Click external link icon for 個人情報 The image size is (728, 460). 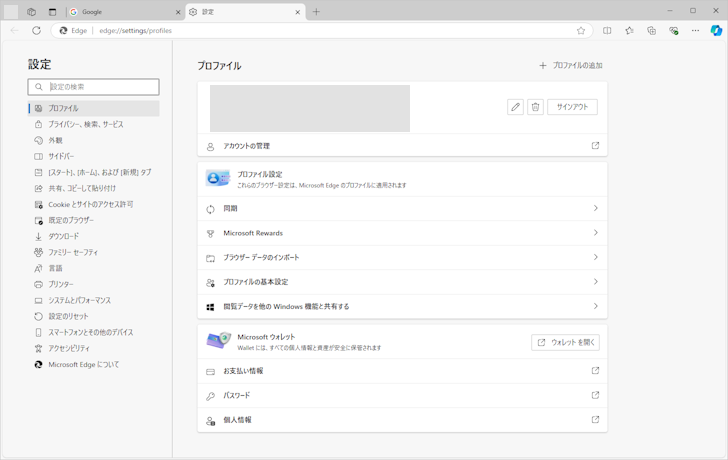coord(595,419)
